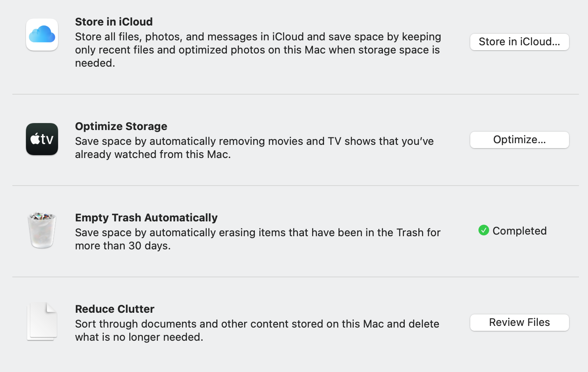Viewport: 588px width, 372px height.
Task: Click the blank document icon
Action: (x=42, y=321)
